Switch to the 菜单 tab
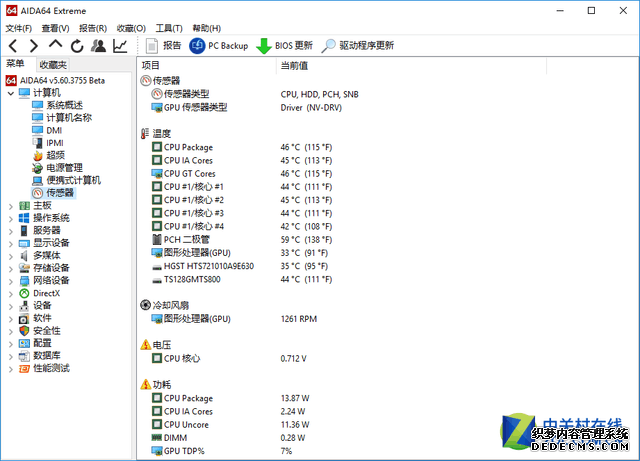Viewport: 640px width, 461px height. click(15, 64)
